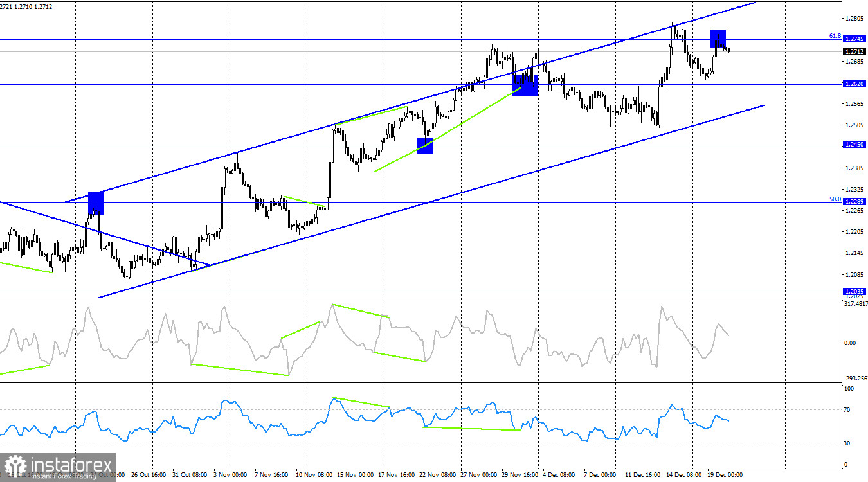
Task: Click the 1.2565 price axis value
Action: click(855, 104)
